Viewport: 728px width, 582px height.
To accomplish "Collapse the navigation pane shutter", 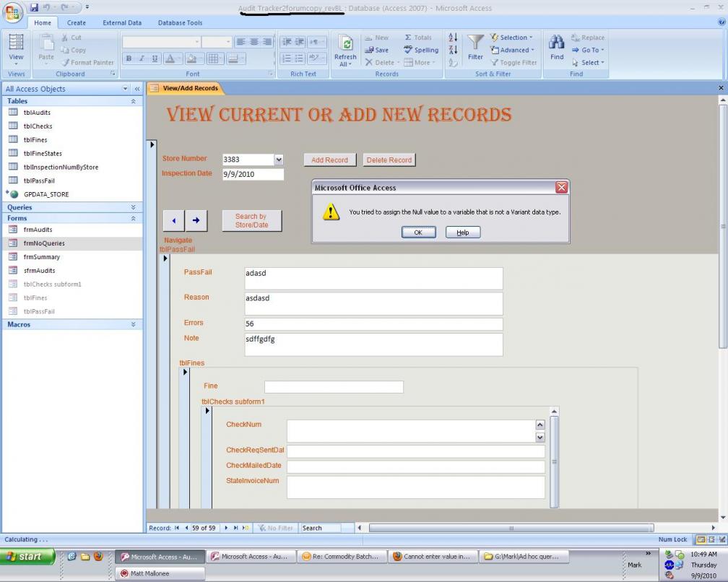I will [x=137, y=89].
